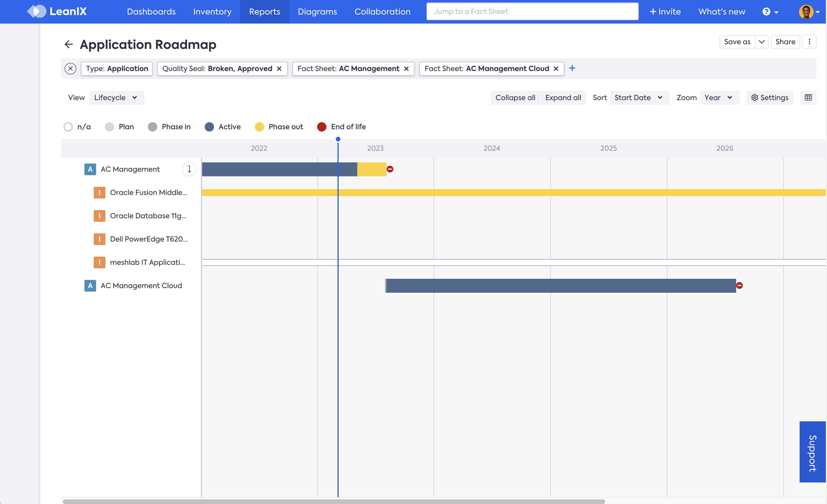Toggle the Active legend item
827x504 pixels.
[223, 127]
